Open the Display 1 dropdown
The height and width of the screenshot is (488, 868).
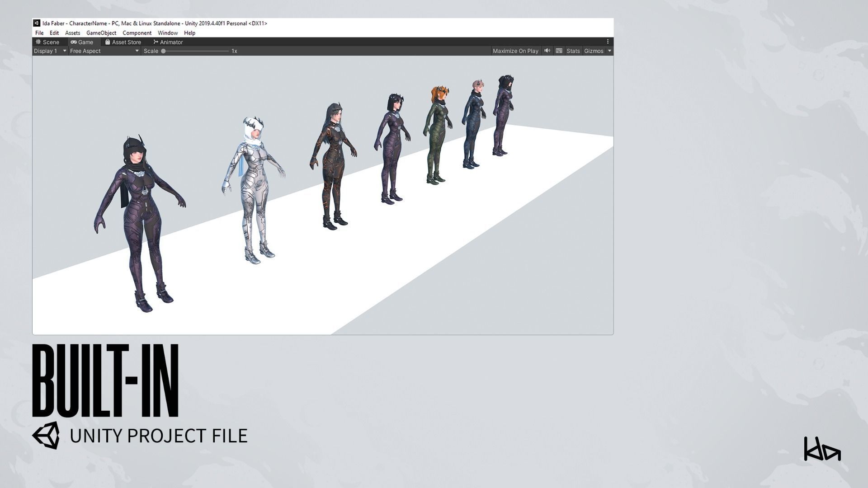coord(50,51)
